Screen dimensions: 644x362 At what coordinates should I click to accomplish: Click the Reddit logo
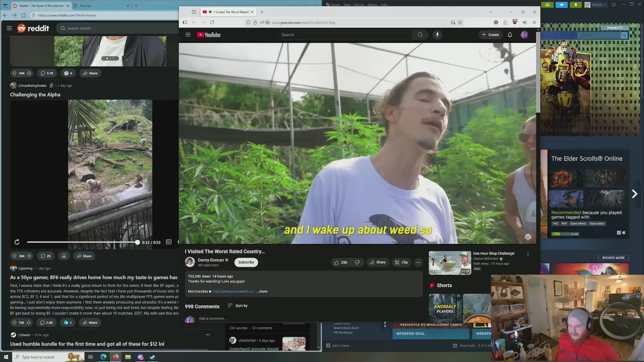click(33, 28)
